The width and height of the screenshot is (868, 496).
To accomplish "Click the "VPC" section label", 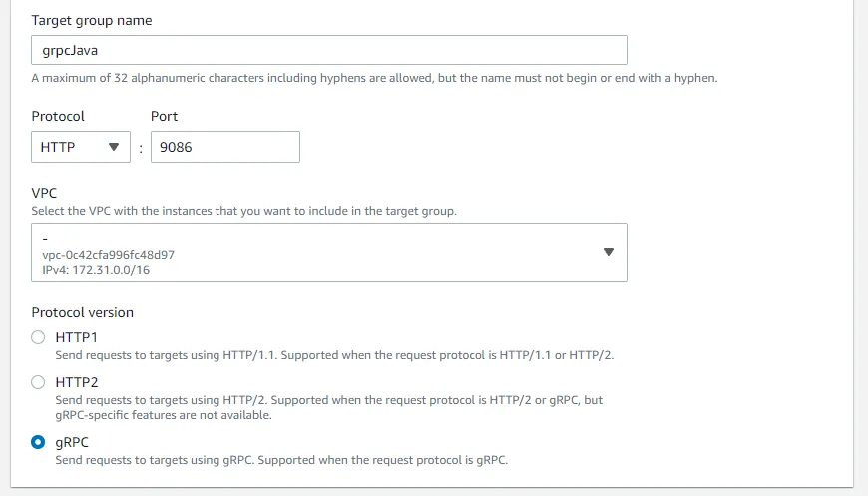I will (44, 193).
